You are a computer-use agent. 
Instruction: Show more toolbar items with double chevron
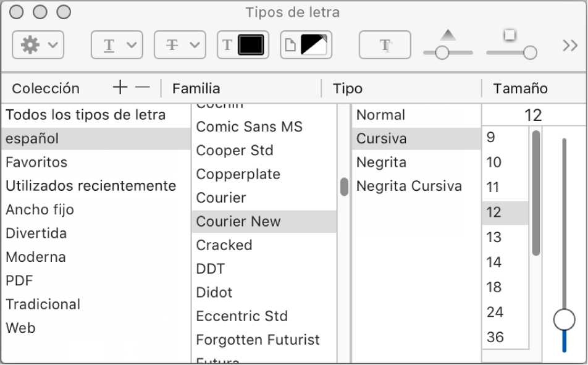(x=569, y=45)
